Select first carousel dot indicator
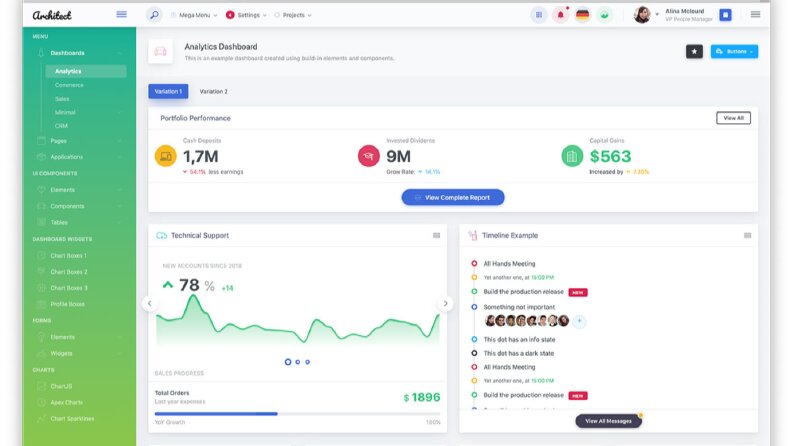 (288, 362)
